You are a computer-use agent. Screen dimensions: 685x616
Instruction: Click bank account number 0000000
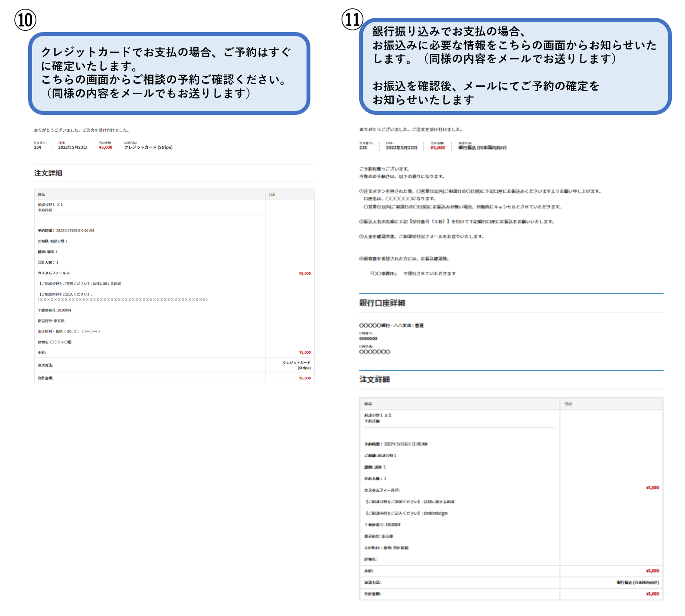point(368,339)
